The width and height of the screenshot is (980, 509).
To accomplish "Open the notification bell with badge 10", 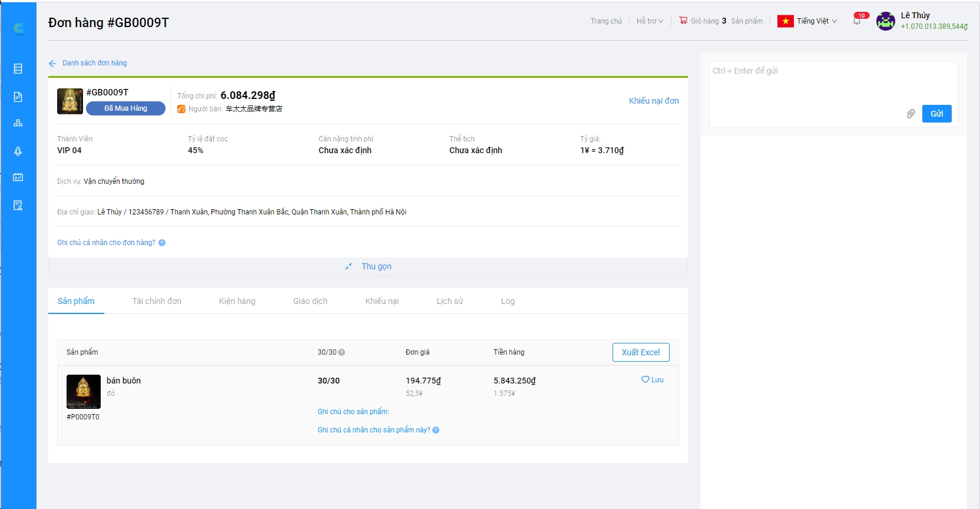I will coord(857,21).
